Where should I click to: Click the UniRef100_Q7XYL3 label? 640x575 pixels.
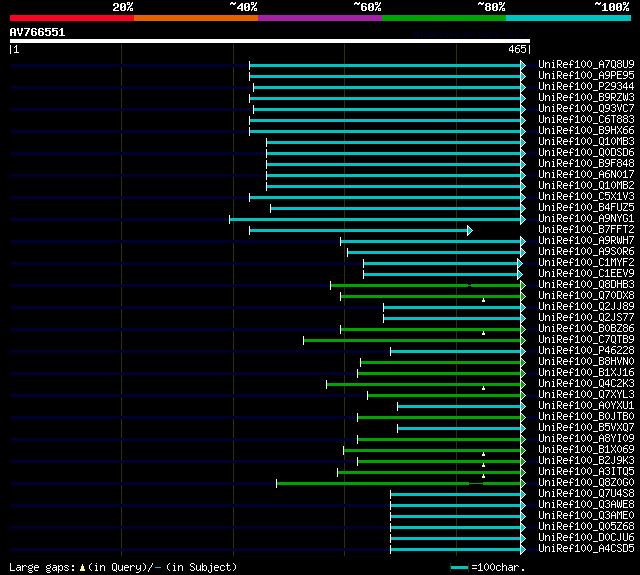coord(586,395)
